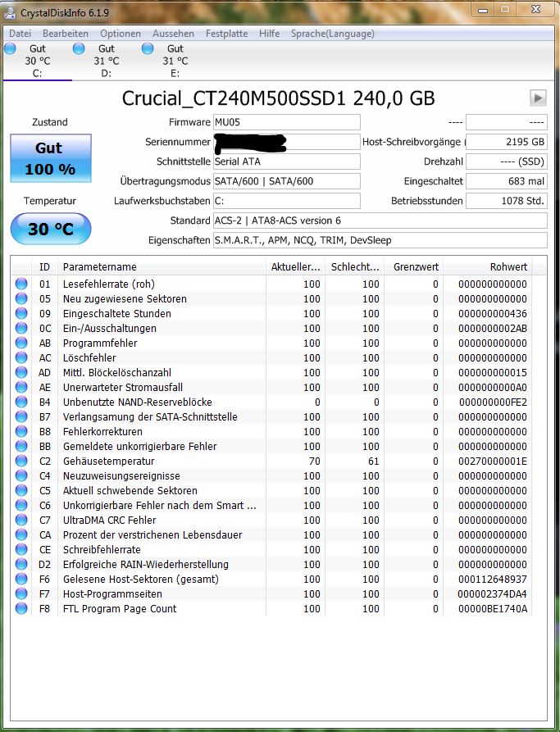Screen dimensions: 560x732
Task: Open the Optionen menu
Action: tap(120, 34)
